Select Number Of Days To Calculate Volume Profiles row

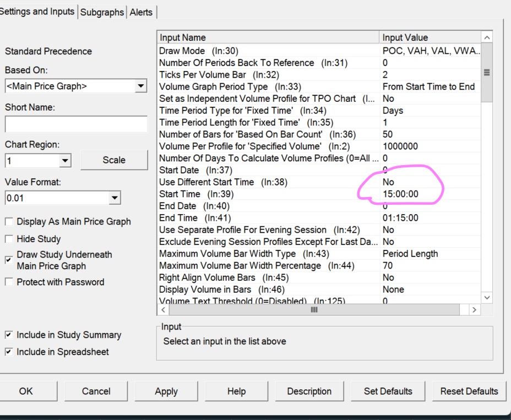[x=319, y=159]
